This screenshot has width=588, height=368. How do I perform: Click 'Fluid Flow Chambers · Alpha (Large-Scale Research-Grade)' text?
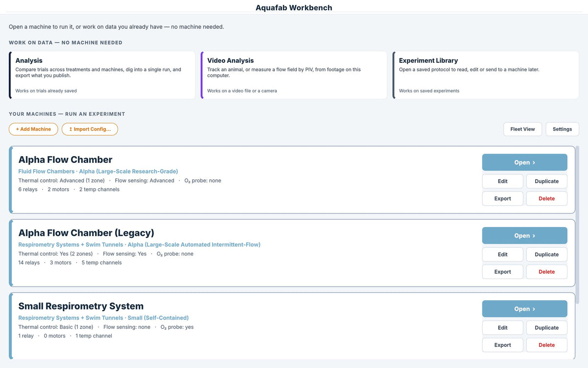[98, 171]
